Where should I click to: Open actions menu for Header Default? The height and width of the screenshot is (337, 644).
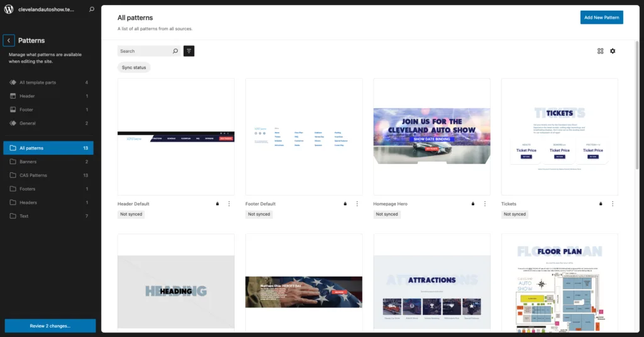(x=229, y=204)
